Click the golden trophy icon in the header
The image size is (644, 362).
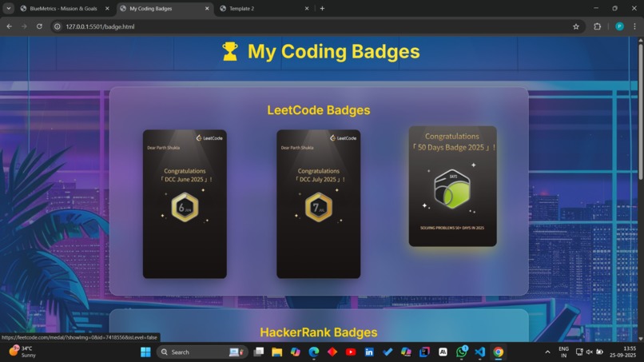point(230,52)
